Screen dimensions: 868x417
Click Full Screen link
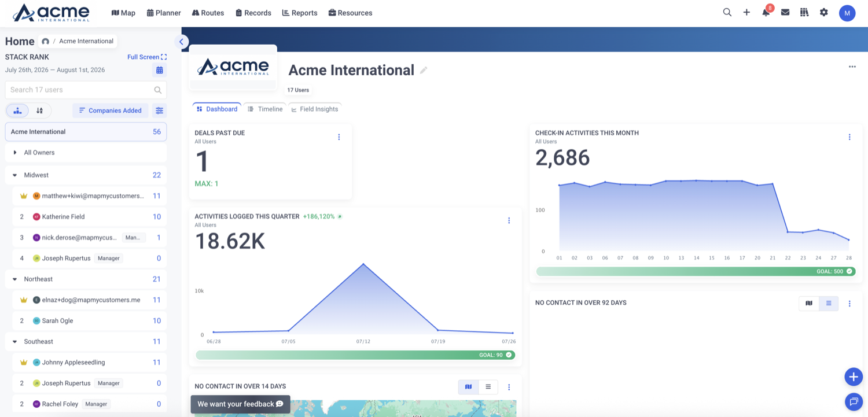tap(147, 57)
